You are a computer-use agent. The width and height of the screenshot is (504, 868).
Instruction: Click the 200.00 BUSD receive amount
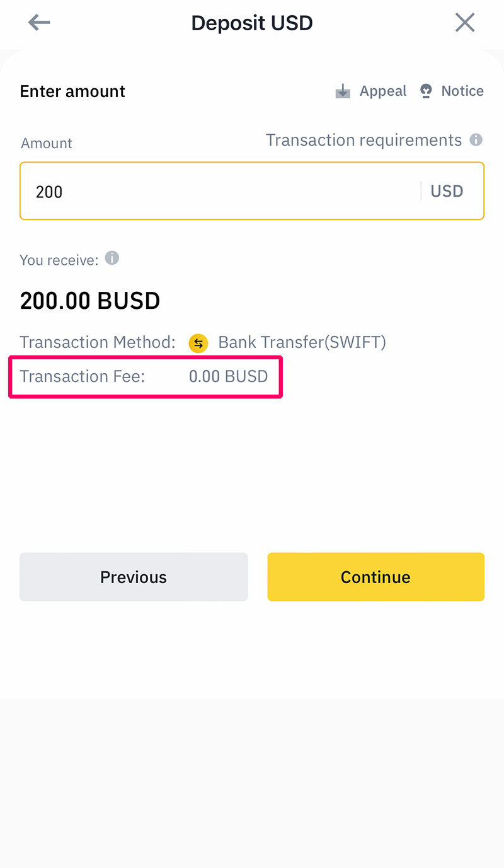[x=89, y=301]
